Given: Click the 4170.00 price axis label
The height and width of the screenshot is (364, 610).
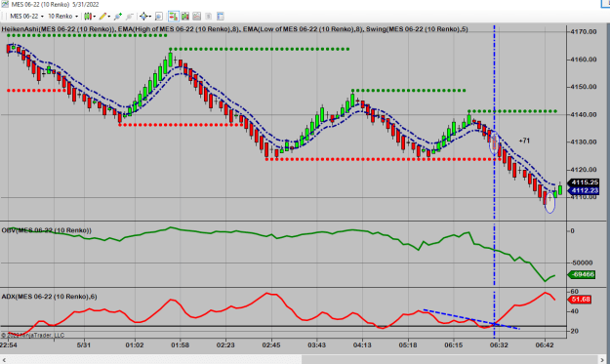Looking at the screenshot, I should [583, 31].
